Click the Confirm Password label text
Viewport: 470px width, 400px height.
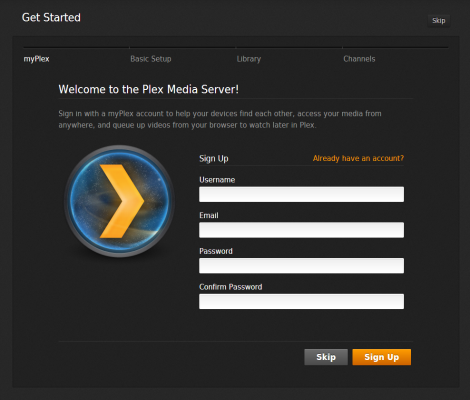(231, 287)
